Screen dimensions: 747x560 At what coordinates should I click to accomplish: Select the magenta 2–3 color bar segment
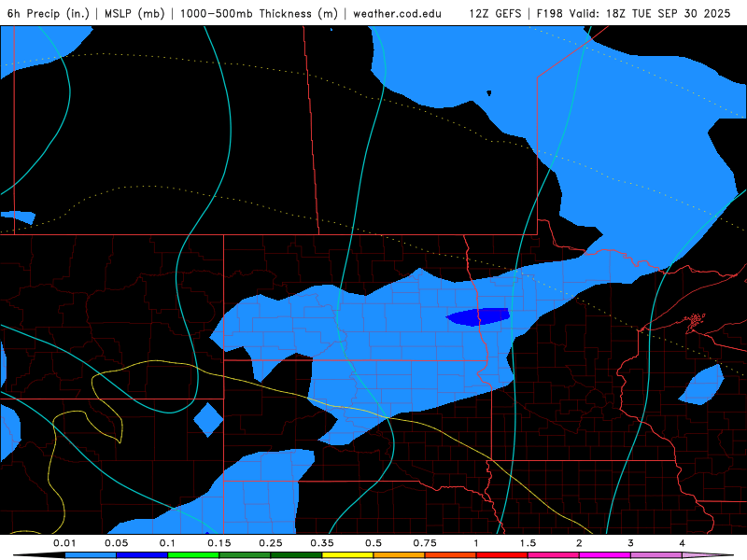point(605,555)
